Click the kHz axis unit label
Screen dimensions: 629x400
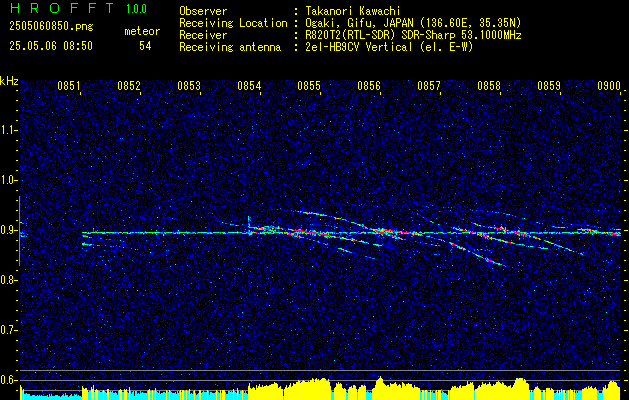(x=9, y=81)
